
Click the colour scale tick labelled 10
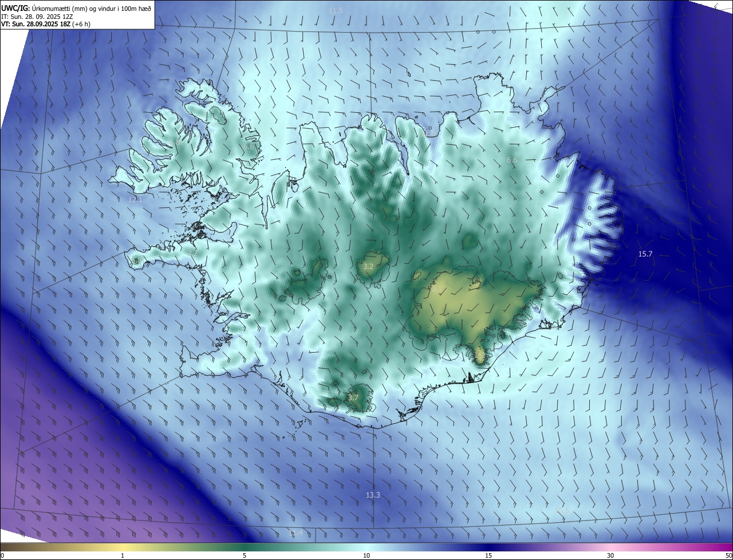pos(366,555)
